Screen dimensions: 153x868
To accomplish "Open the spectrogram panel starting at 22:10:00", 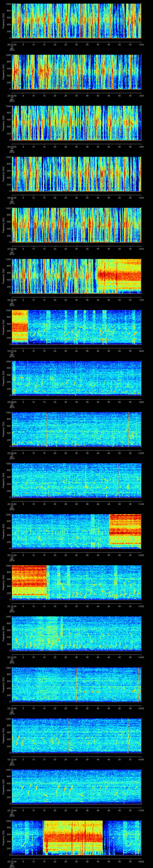I will (x=77, y=480).
